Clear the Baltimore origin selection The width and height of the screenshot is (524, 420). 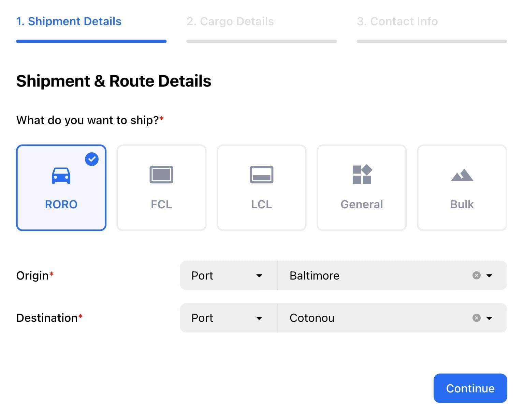(476, 275)
